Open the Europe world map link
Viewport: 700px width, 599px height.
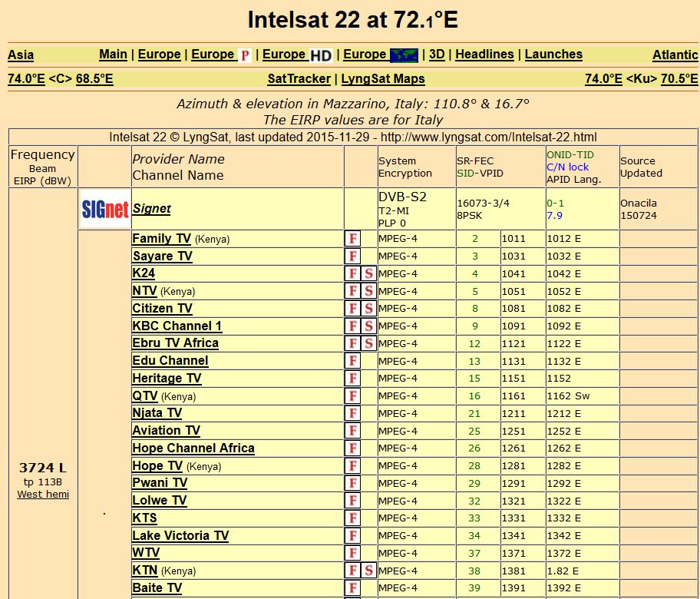[381, 55]
